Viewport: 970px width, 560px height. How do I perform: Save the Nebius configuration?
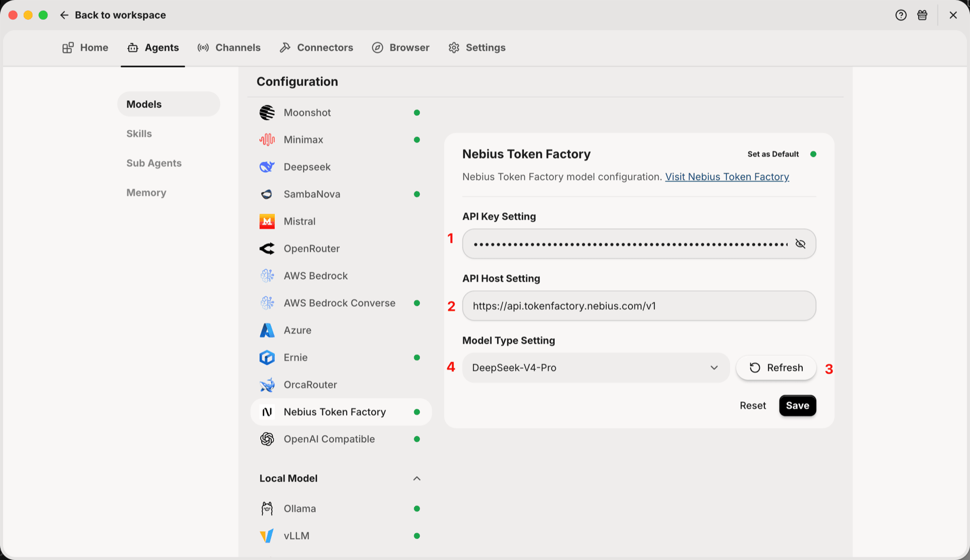[797, 405]
